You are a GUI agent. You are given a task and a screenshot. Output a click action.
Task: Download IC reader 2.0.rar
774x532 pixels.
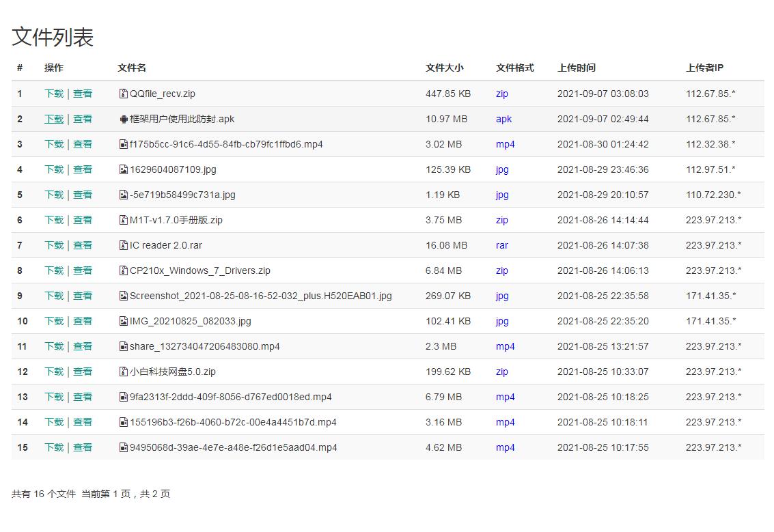(x=54, y=245)
